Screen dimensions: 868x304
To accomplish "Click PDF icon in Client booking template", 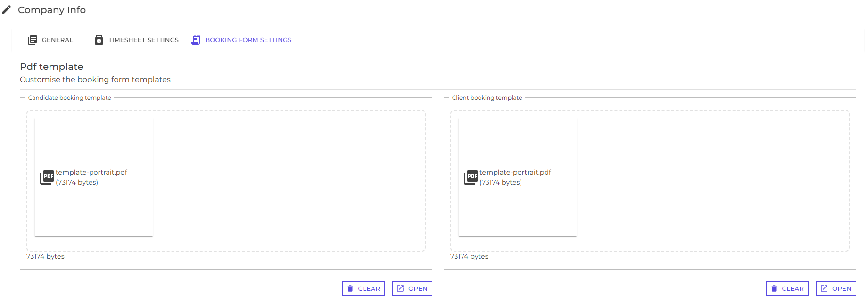I will click(x=471, y=177).
